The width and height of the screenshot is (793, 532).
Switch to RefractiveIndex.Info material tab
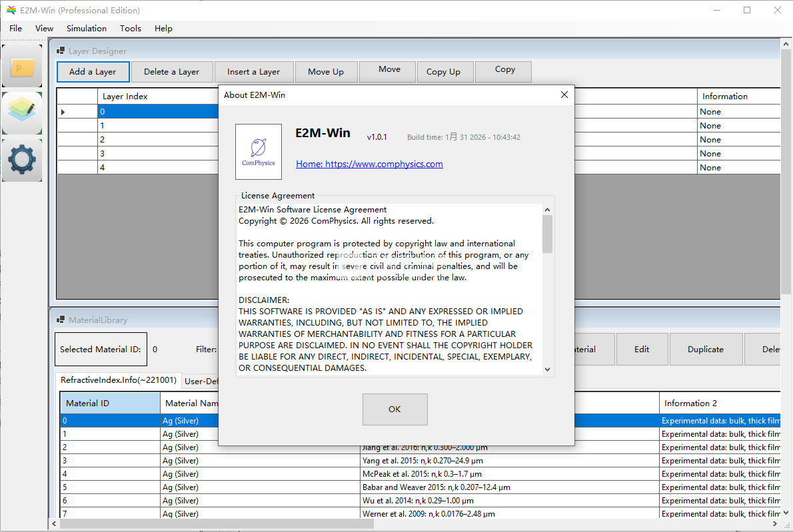pos(119,380)
